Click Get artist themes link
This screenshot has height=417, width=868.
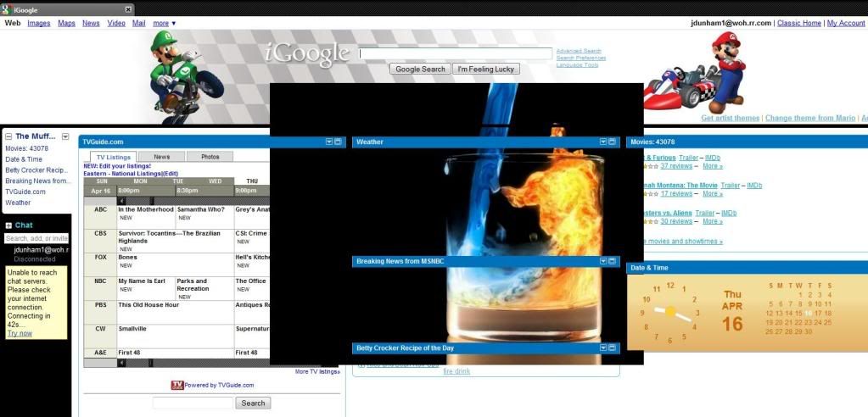tap(731, 118)
